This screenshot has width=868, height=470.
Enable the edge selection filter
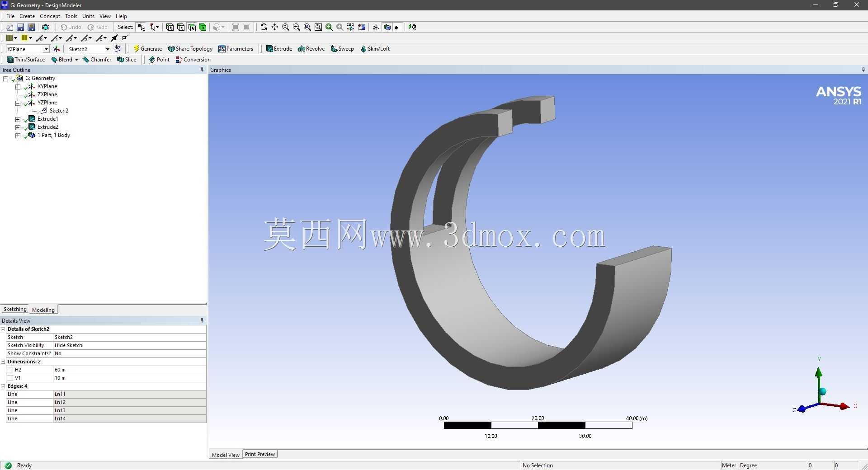pyautogui.click(x=181, y=27)
